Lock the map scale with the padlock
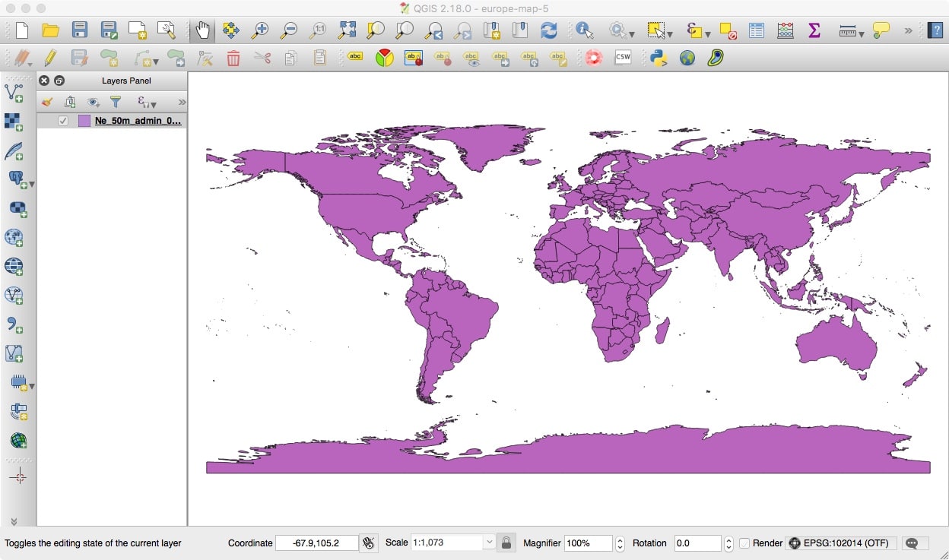This screenshot has width=949, height=560. (506, 543)
